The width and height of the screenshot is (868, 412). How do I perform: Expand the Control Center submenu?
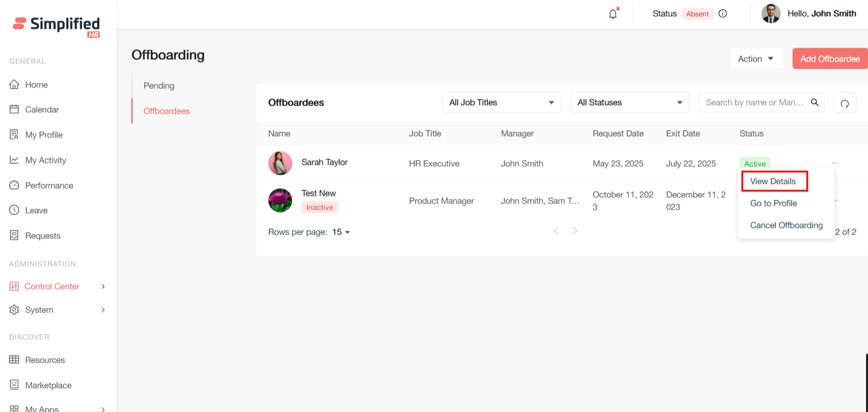coord(103,286)
